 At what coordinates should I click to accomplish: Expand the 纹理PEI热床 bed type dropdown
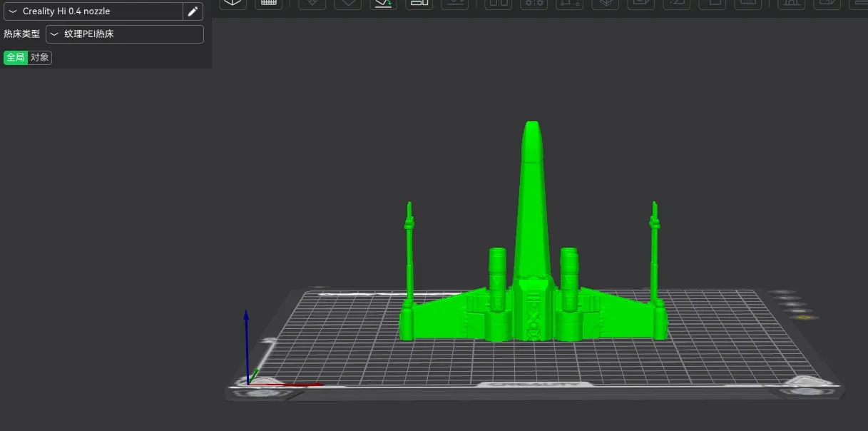pos(125,34)
